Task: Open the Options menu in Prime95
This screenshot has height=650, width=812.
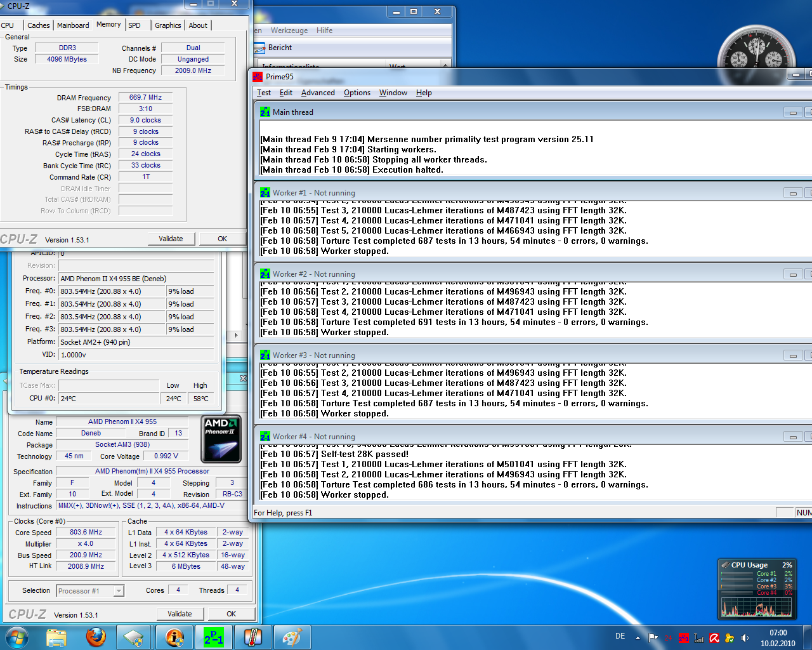Action: click(x=357, y=93)
